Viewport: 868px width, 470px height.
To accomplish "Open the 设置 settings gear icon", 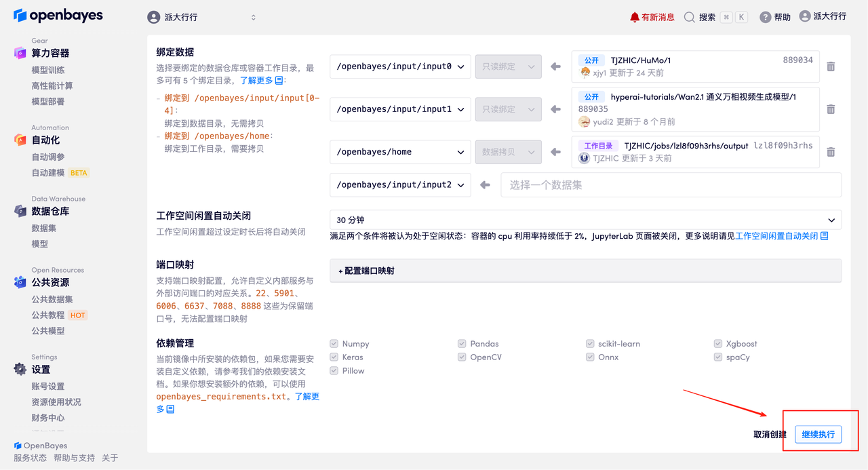I will [20, 370].
